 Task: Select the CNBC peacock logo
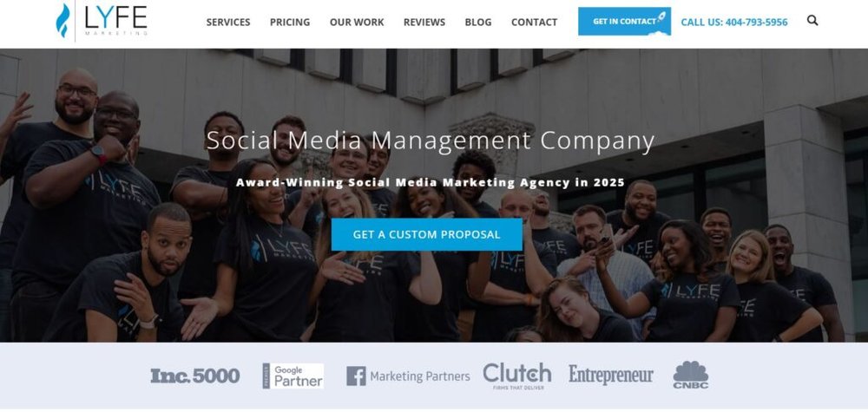[690, 375]
